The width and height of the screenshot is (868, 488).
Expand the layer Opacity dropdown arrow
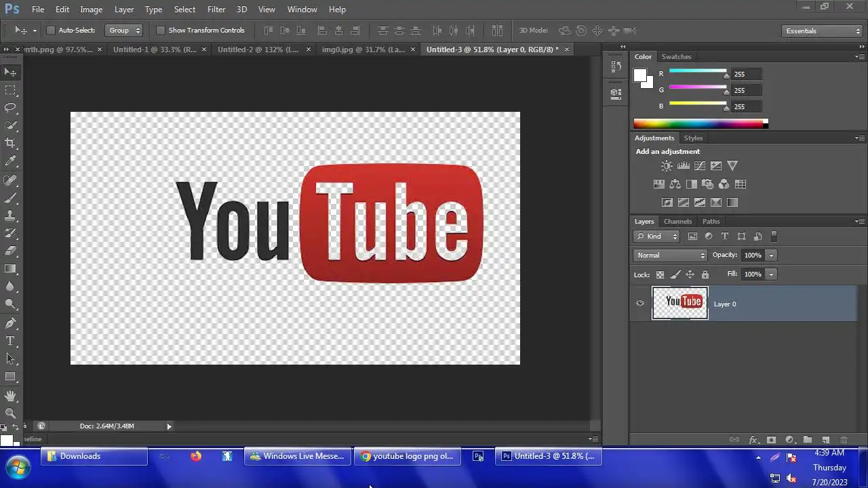[x=771, y=256]
